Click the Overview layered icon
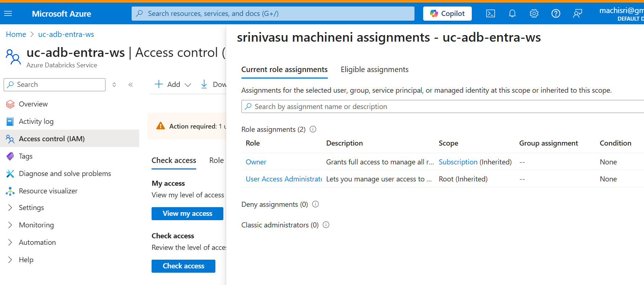 (10, 104)
